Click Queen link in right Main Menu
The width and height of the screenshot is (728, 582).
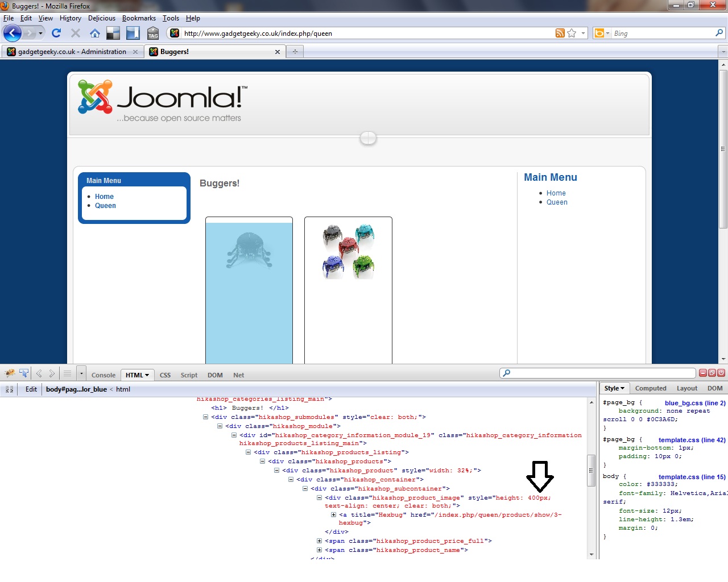pyautogui.click(x=557, y=202)
